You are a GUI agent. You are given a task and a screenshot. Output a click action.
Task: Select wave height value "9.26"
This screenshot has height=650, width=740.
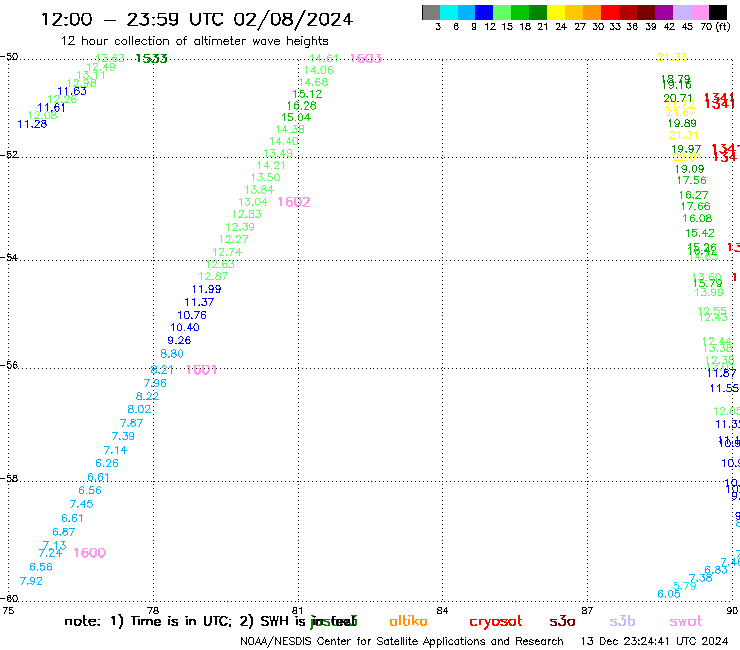click(x=179, y=340)
